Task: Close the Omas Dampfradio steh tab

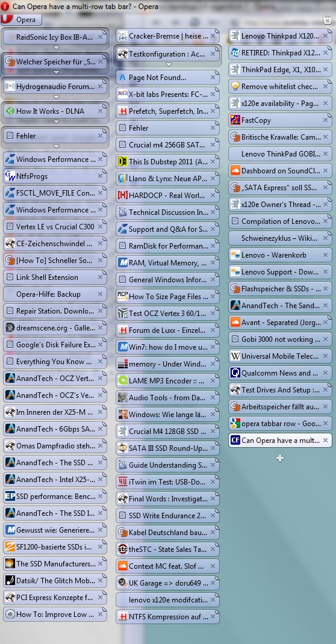Action: [x=100, y=445]
